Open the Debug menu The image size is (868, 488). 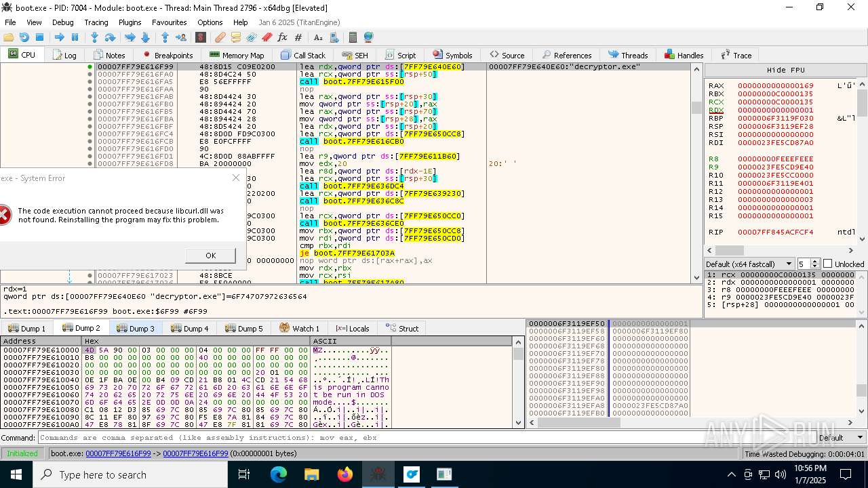pos(63,22)
